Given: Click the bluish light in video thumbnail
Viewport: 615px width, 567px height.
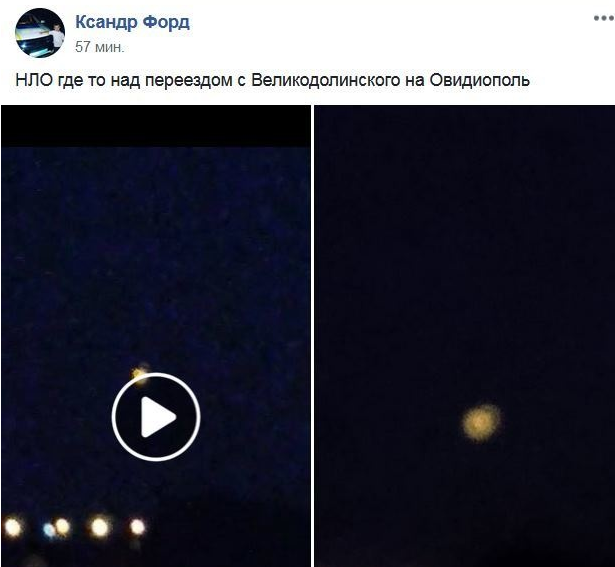Looking at the screenshot, I should 49,530.
